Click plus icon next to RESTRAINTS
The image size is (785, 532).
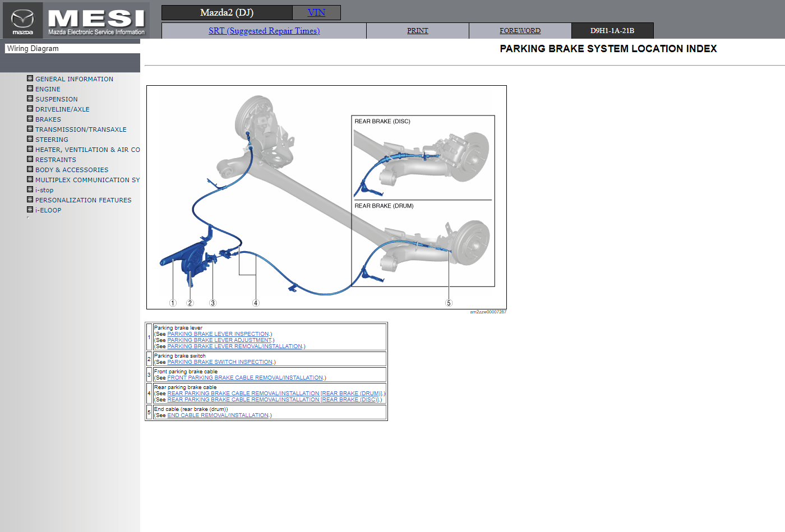click(30, 159)
